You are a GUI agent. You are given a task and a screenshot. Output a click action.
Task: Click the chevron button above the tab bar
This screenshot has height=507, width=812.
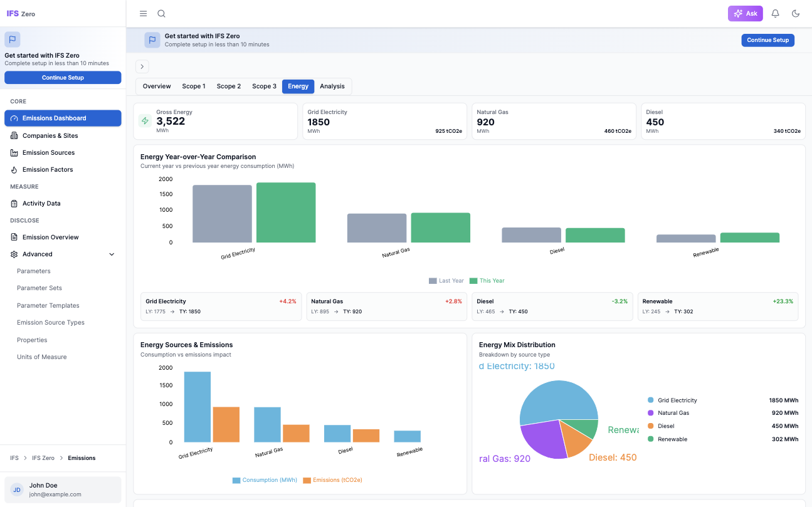pos(142,66)
